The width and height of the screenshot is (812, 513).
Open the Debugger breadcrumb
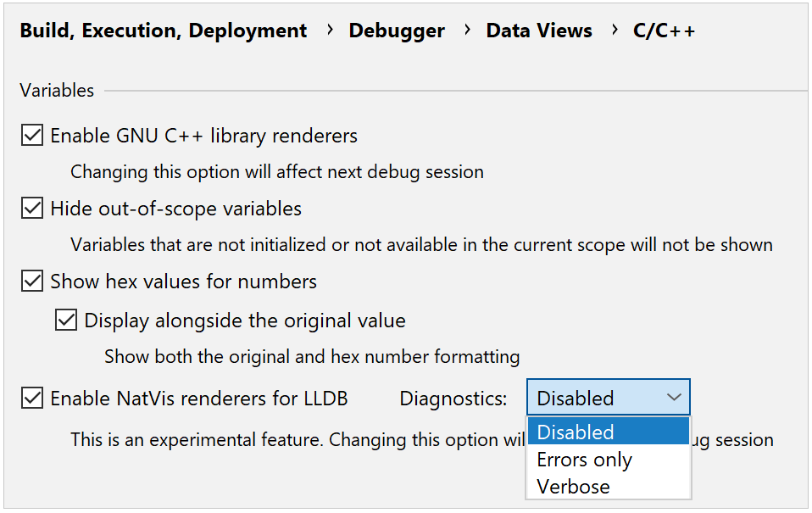397,31
